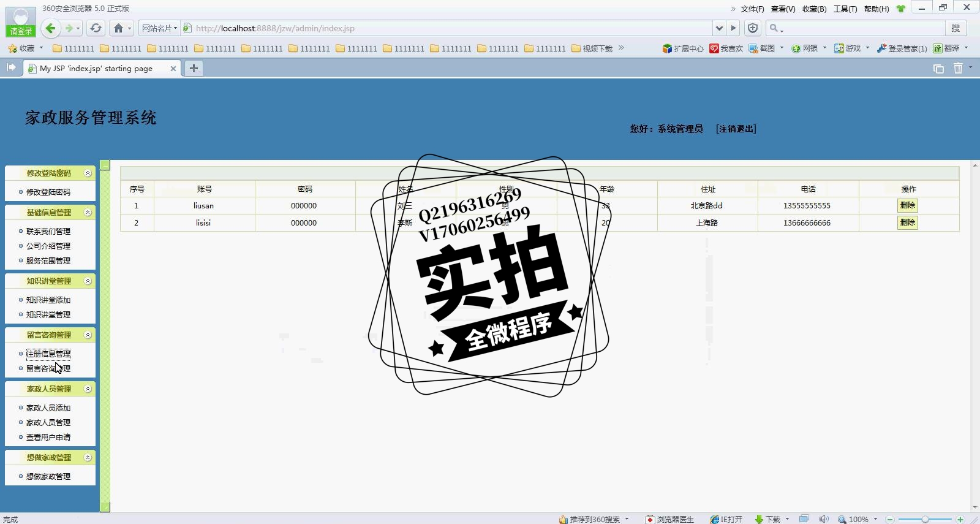Click the zoom in plus button
Screen dimensions: 980x524
(x=960, y=519)
